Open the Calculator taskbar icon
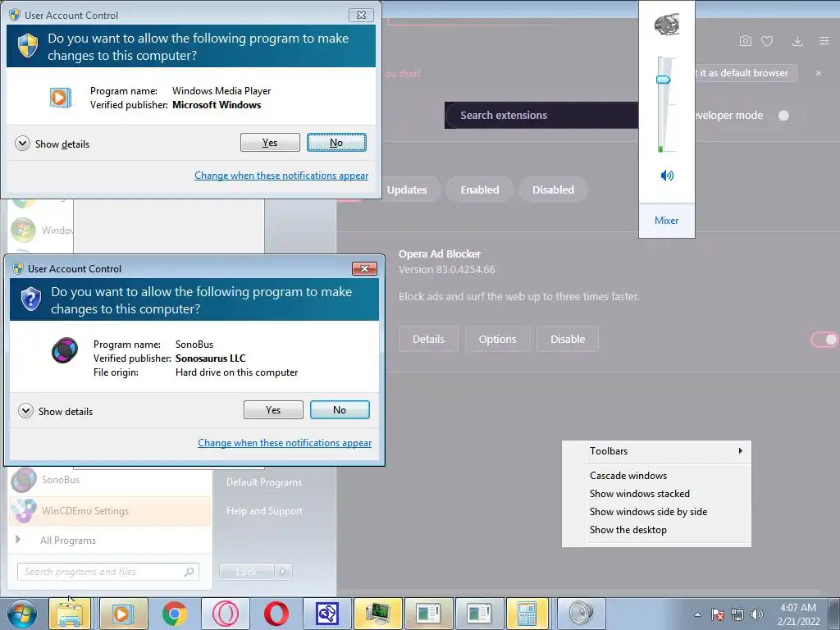This screenshot has height=630, width=840. point(527,614)
